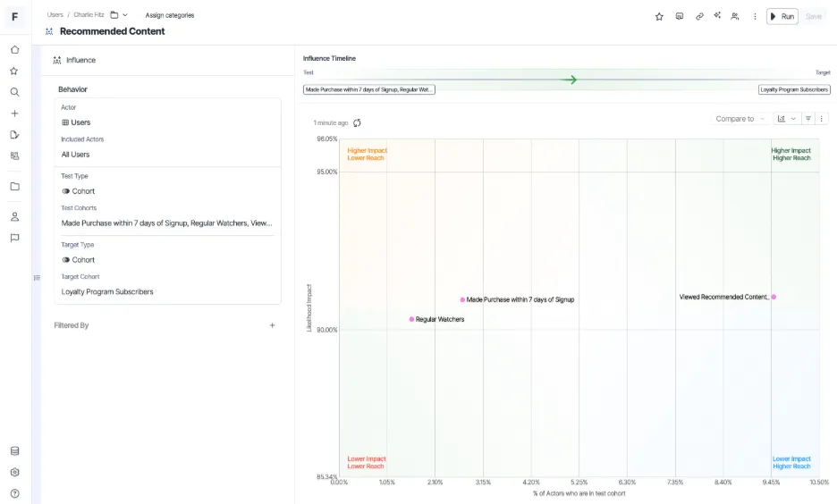Open the folder icon in left sidebar
837x504 pixels.
click(15, 187)
